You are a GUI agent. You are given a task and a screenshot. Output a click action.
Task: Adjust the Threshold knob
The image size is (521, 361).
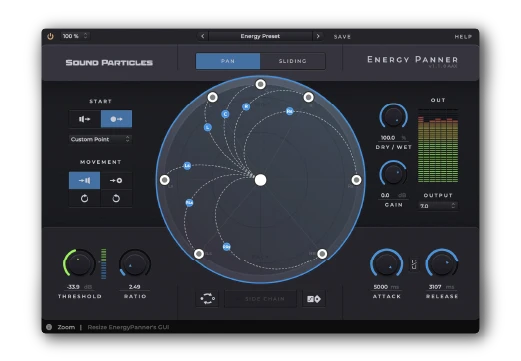click(79, 263)
